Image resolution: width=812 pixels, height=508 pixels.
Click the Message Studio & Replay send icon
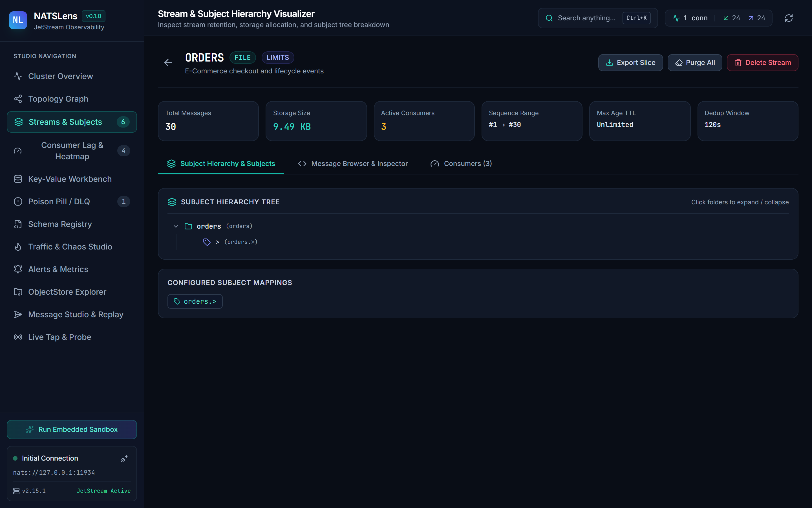18,314
